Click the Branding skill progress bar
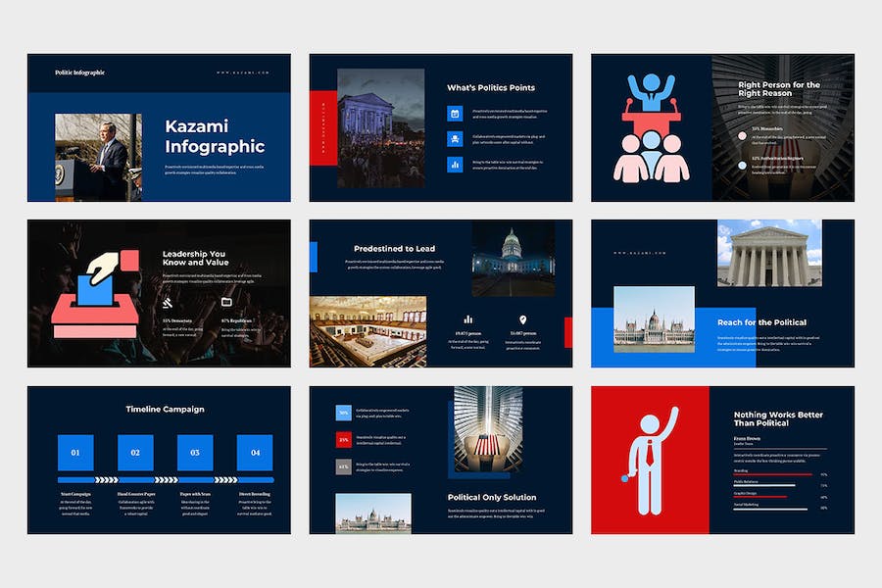882x588 pixels. 772,474
